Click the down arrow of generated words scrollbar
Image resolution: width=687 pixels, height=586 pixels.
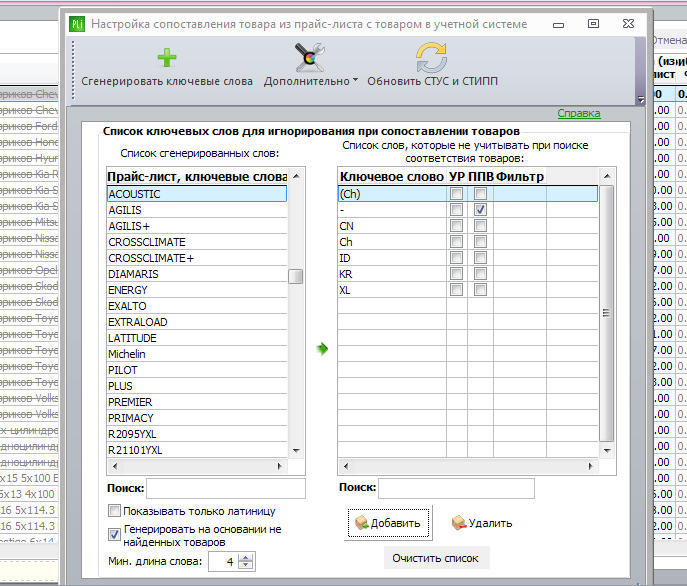coord(296,451)
